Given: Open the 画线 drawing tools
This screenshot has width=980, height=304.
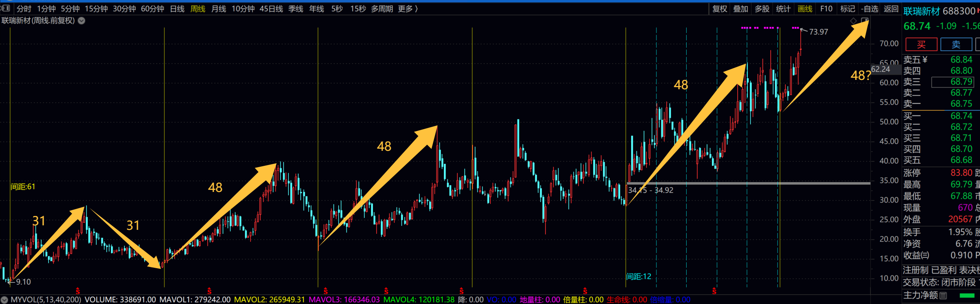Looking at the screenshot, I should [x=805, y=9].
